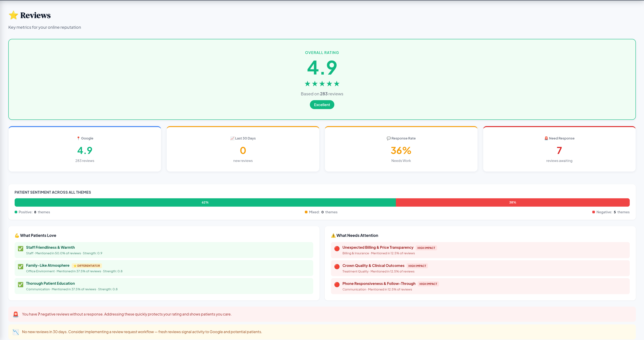
Task: Open the Response Rate 36% card
Action: coord(401,149)
